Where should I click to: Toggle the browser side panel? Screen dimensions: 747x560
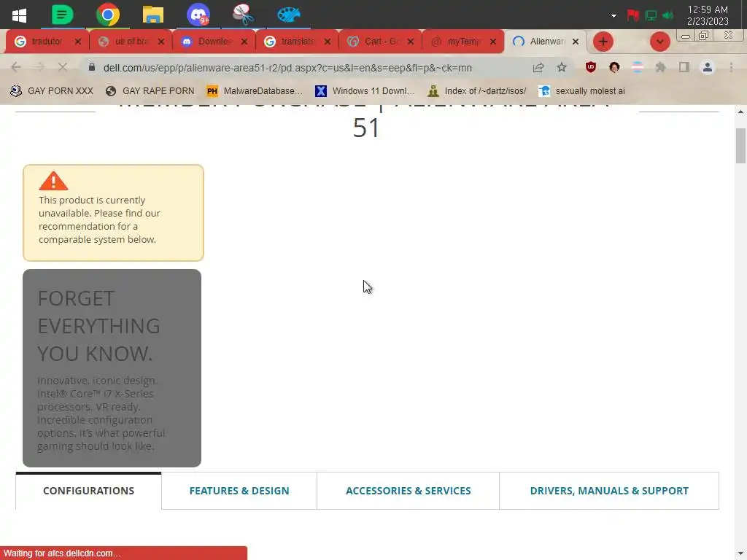(x=684, y=67)
